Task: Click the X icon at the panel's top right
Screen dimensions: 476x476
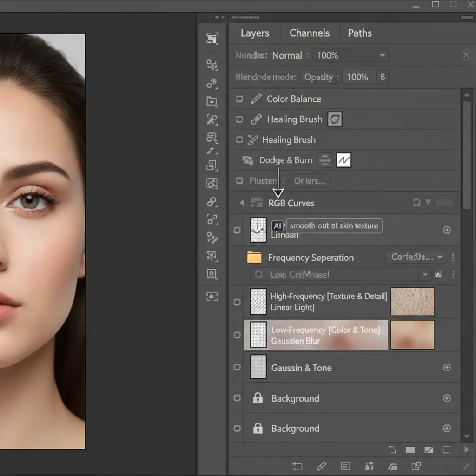Action: pyautogui.click(x=466, y=55)
